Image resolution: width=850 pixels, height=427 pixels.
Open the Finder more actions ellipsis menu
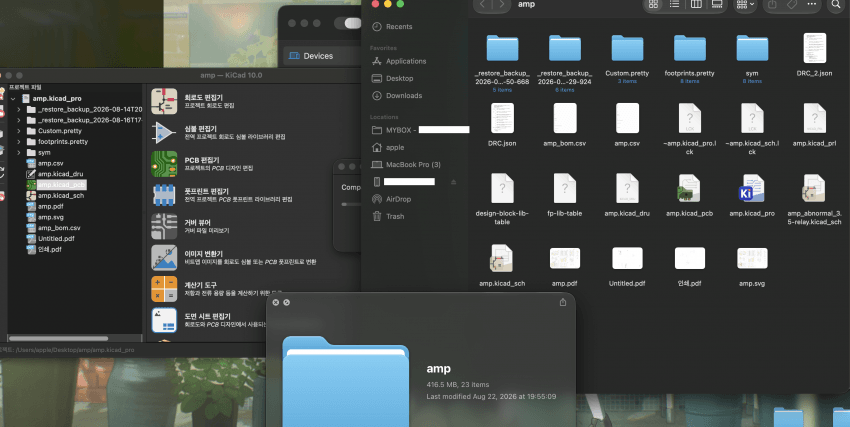(x=812, y=4)
